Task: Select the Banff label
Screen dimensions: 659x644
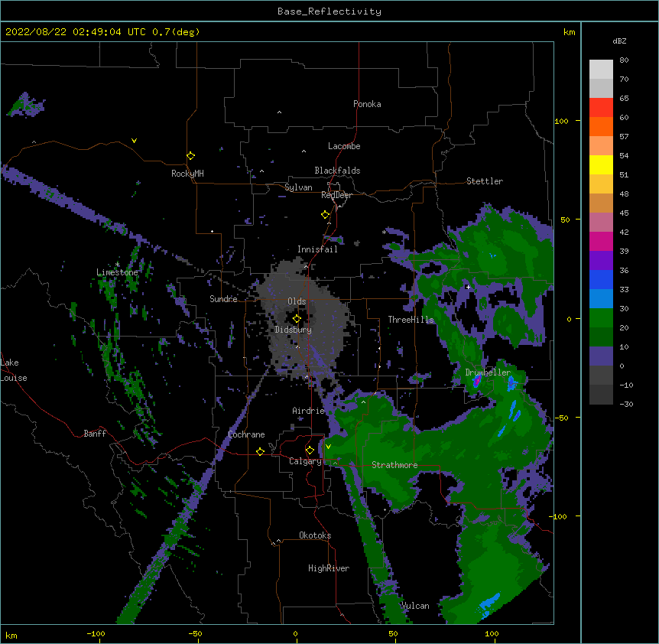Action: click(x=95, y=434)
